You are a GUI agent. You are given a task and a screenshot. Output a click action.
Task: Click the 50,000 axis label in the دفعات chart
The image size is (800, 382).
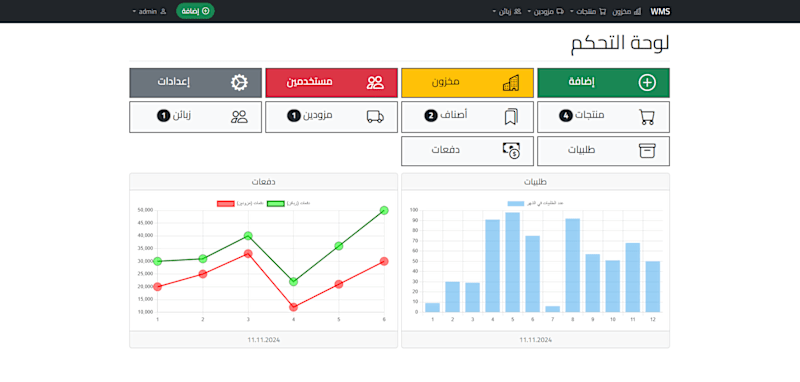(x=146, y=210)
